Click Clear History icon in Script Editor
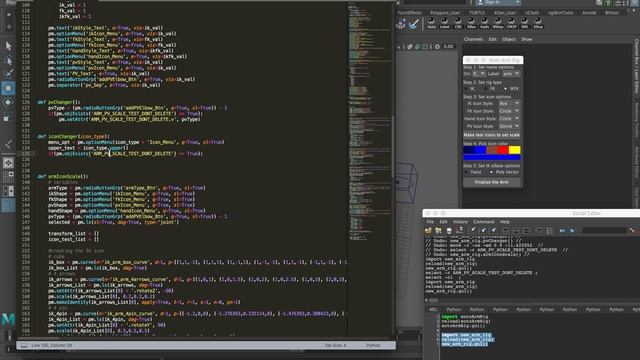 [473, 231]
